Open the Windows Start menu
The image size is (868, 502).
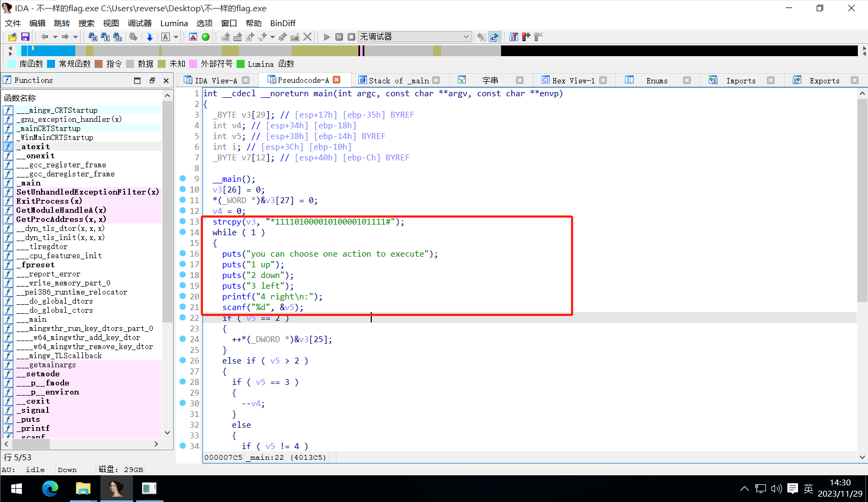pos(17,489)
